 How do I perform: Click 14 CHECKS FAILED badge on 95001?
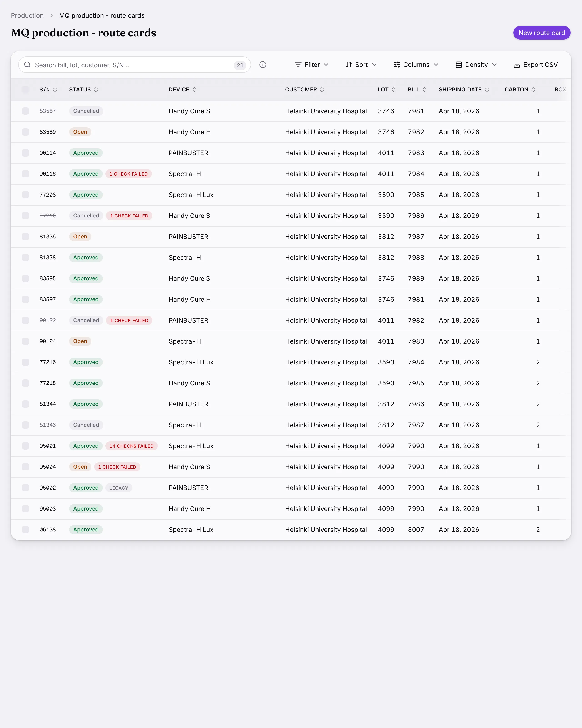point(132,446)
